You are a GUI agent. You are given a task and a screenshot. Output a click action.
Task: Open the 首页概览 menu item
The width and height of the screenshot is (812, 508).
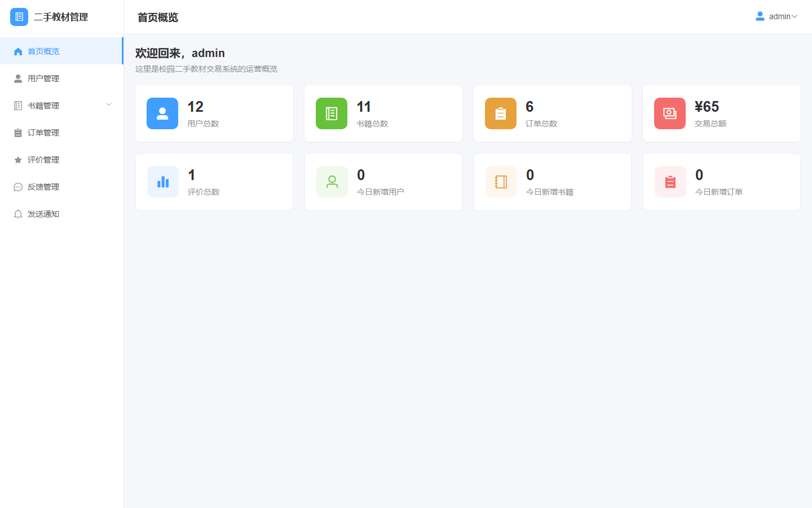[61, 51]
